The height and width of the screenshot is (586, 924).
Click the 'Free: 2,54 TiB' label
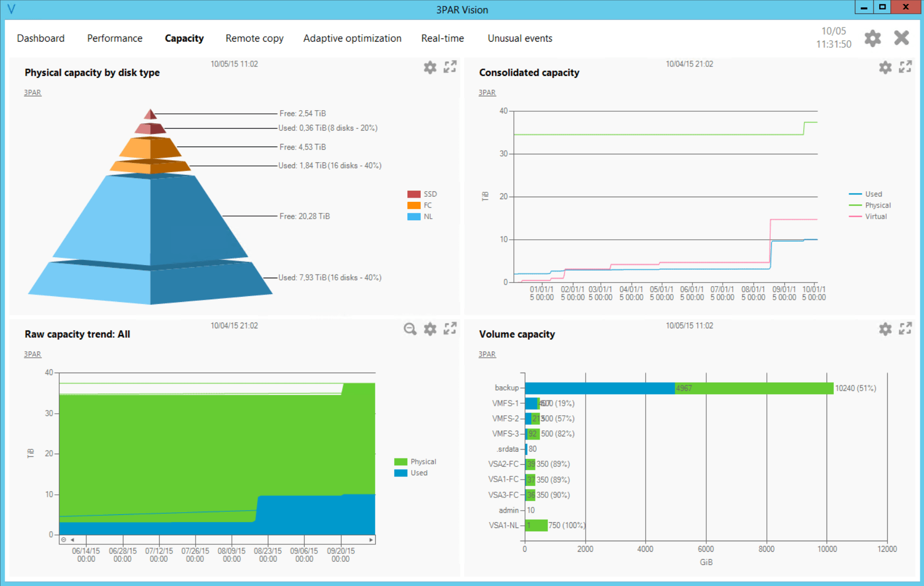(x=303, y=113)
